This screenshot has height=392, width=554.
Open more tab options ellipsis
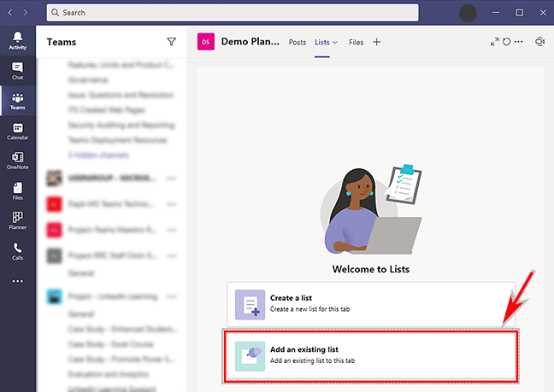[518, 42]
